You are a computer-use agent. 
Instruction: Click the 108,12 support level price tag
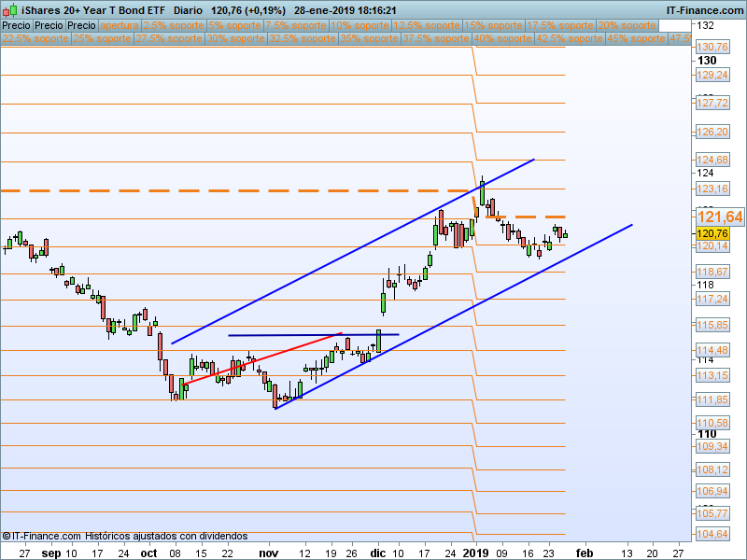(712, 469)
